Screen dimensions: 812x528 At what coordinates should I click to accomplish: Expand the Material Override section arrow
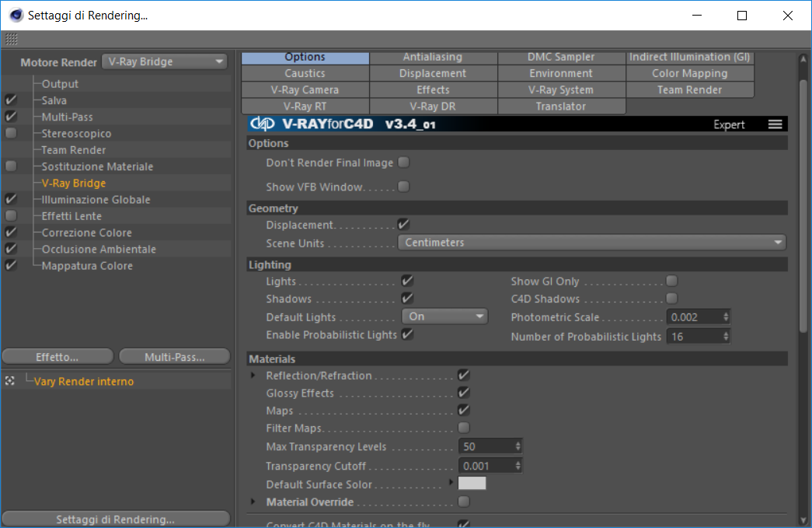tap(253, 502)
